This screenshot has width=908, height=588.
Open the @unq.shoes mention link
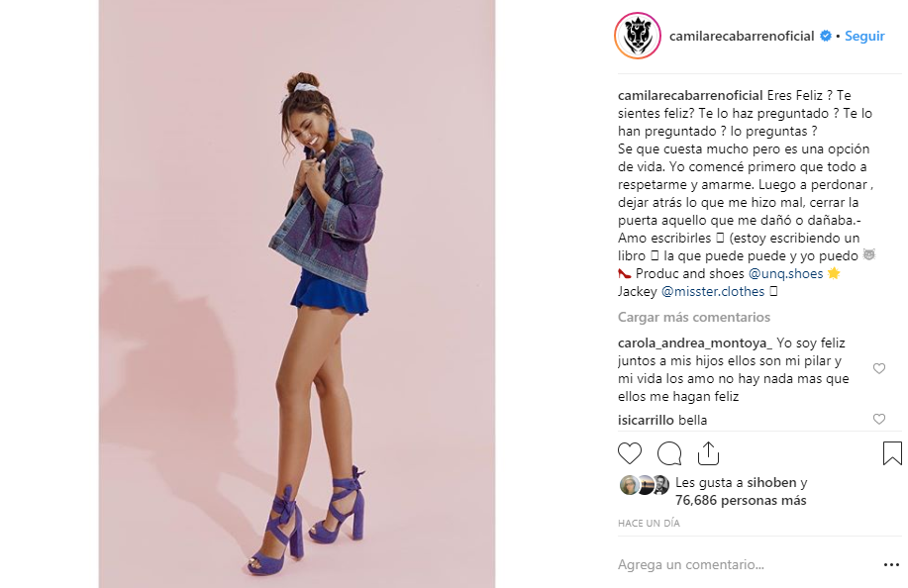(x=785, y=274)
